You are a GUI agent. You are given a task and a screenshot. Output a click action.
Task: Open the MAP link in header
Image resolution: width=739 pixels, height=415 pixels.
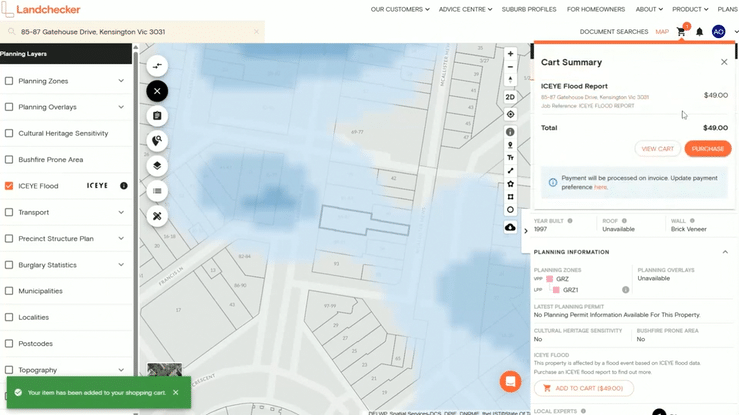(662, 32)
